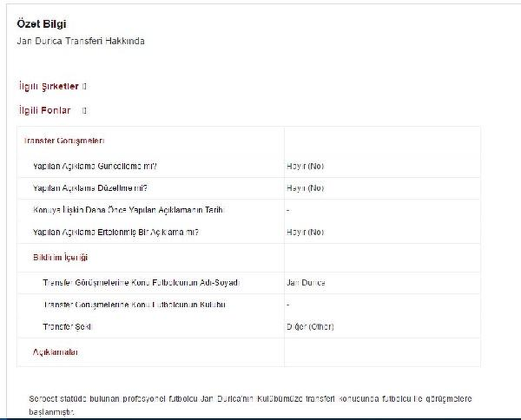The image size is (521, 420).
Task: Click the Hayır (No) value for Güncelleme
Action: [305, 166]
